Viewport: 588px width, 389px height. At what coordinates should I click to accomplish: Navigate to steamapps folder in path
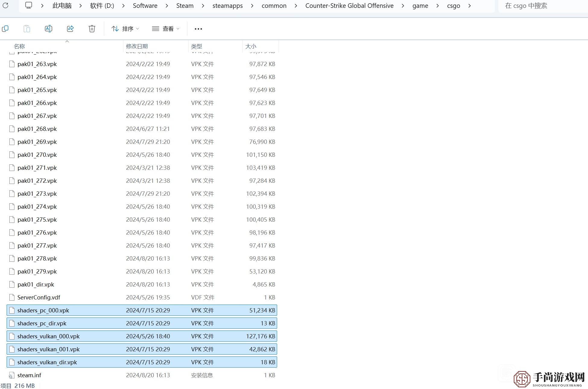pos(228,6)
